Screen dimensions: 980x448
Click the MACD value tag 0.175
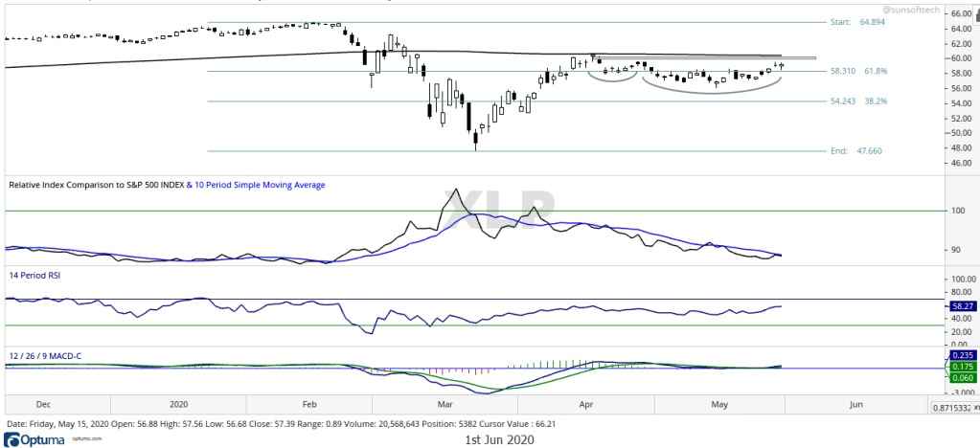tap(961, 366)
